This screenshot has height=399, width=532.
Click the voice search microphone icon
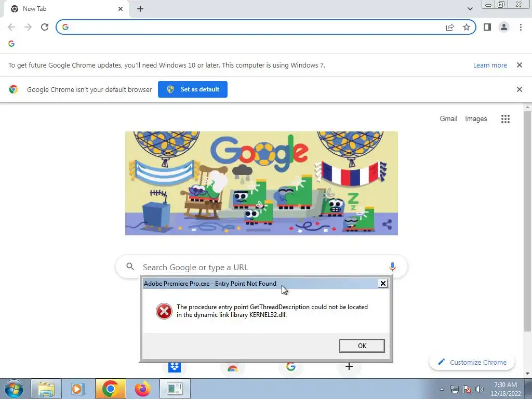click(x=392, y=267)
